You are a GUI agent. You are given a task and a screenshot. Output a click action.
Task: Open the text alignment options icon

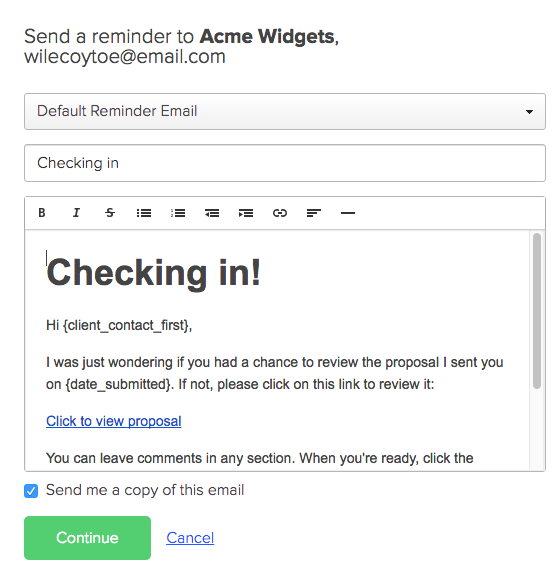tap(314, 213)
